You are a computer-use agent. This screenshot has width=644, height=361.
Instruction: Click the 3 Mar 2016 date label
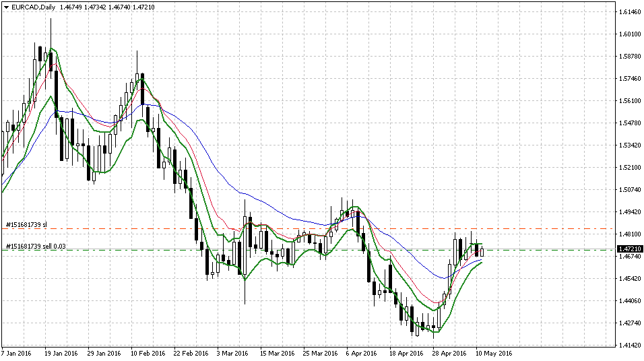coord(232,353)
